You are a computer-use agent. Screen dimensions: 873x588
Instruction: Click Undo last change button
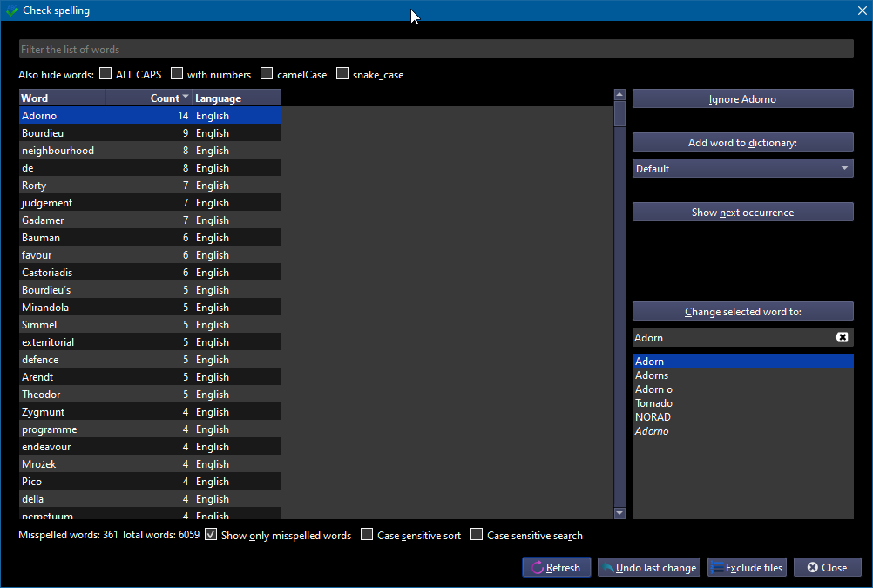coord(649,567)
